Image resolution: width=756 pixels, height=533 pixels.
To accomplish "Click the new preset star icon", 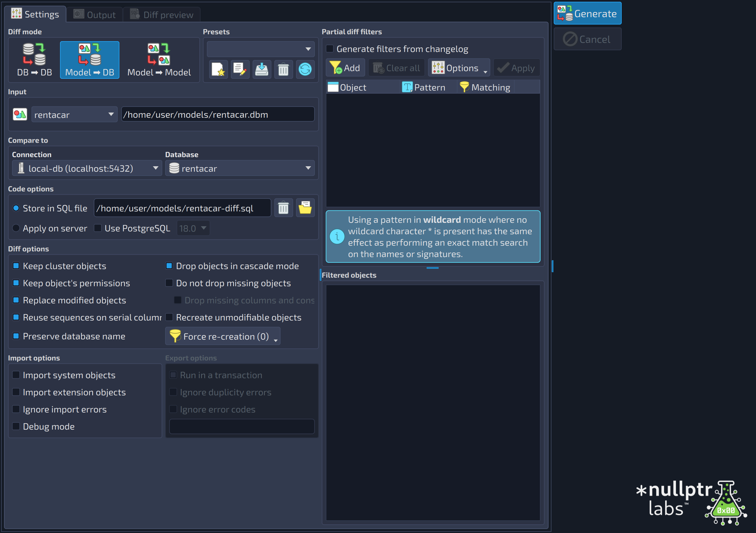I will [218, 69].
